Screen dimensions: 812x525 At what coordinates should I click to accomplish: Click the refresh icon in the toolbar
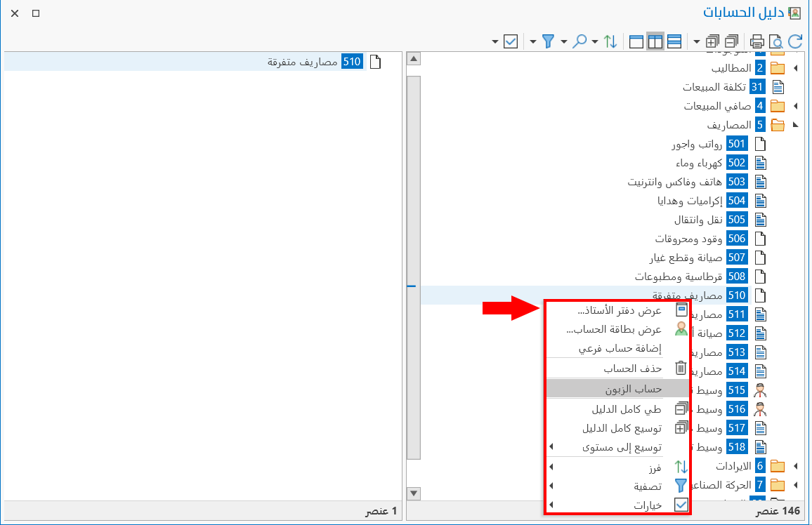coord(795,41)
